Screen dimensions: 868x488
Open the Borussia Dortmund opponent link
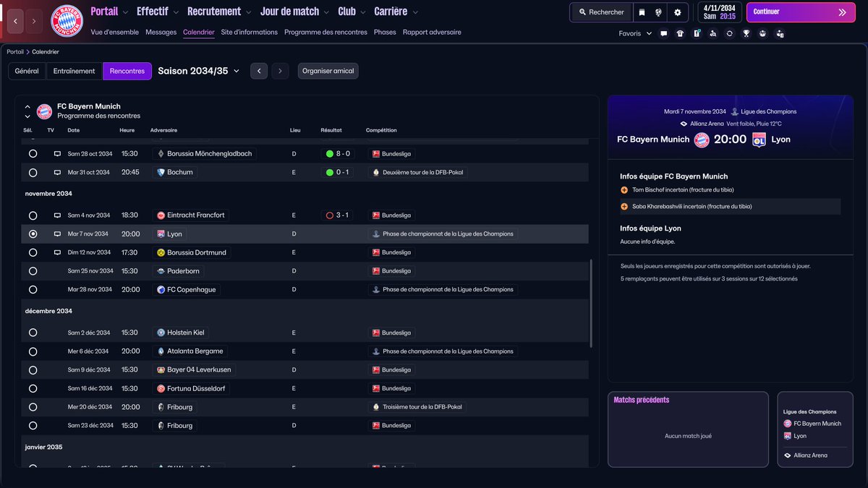pyautogui.click(x=191, y=252)
